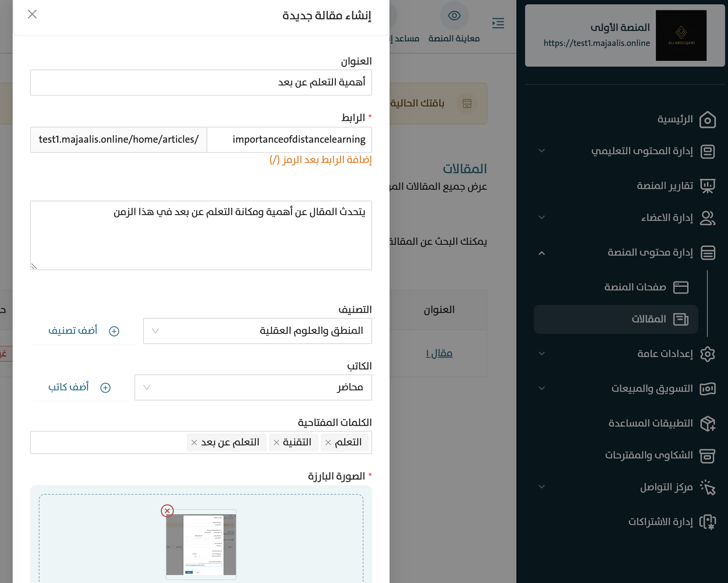This screenshot has width=728, height=583.
Task: Click the sidebar collapse menu icon
Action: pyautogui.click(x=498, y=23)
